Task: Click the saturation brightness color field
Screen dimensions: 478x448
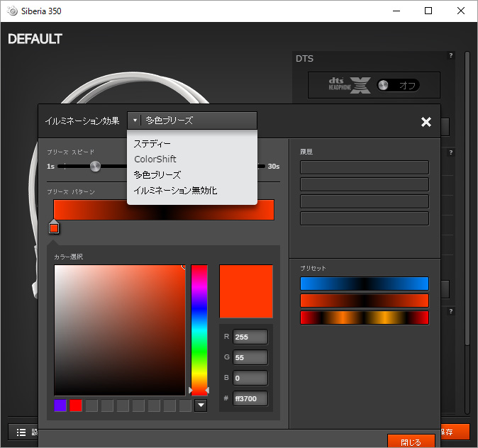Action: pos(119,330)
